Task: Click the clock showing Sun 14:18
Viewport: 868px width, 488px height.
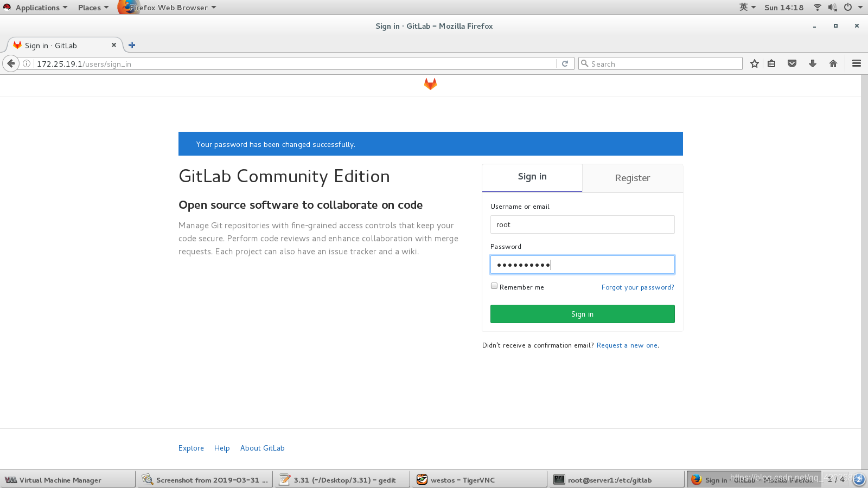Action: point(784,7)
